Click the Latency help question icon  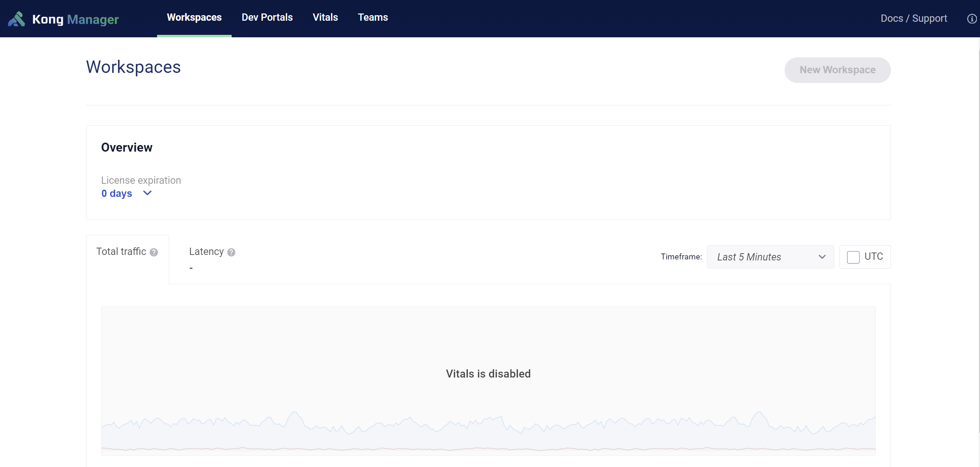click(x=231, y=252)
